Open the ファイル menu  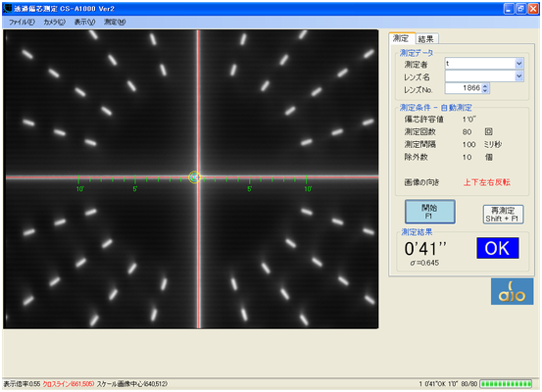[x=22, y=23]
